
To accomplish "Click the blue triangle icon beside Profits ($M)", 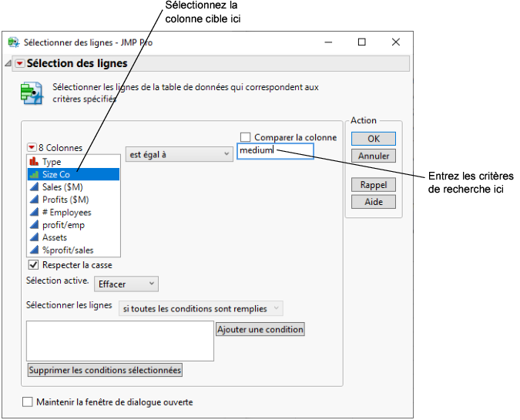I will point(34,200).
